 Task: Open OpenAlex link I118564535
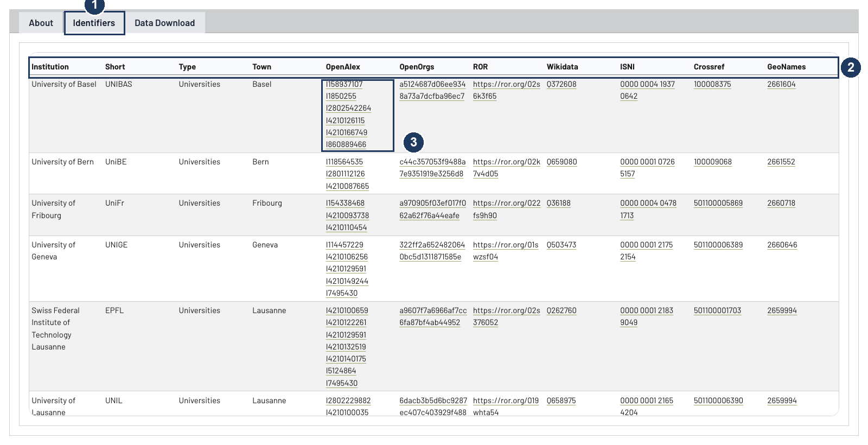tap(344, 162)
